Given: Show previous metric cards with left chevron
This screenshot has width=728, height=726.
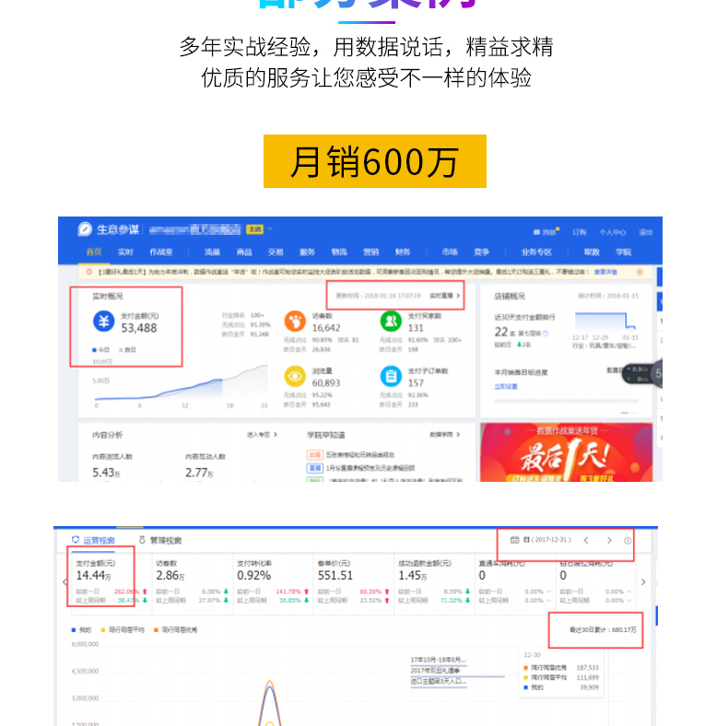Looking at the screenshot, I should [x=65, y=581].
